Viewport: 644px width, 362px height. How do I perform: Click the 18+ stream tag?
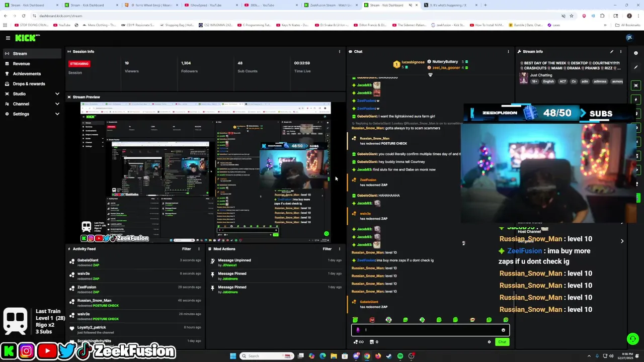click(535, 81)
